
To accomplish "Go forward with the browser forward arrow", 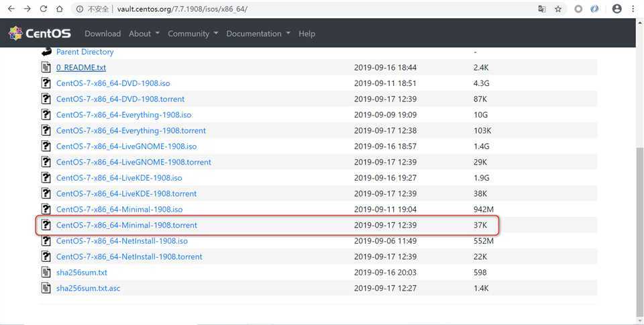I will tap(27, 9).
